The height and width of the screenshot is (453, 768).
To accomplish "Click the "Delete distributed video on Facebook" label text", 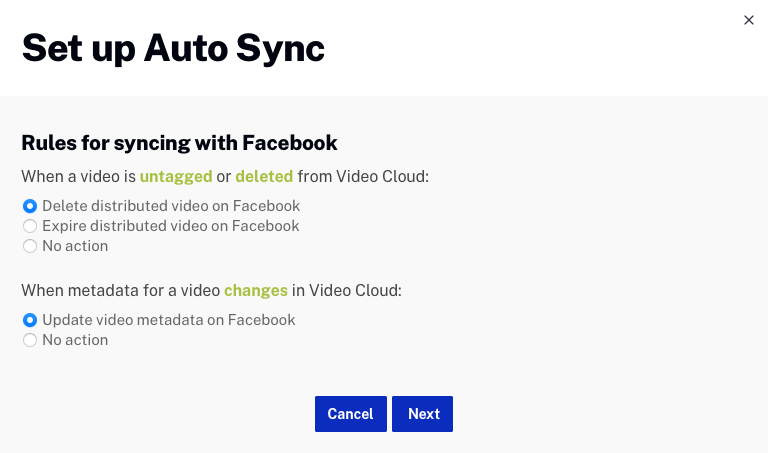I will (171, 206).
